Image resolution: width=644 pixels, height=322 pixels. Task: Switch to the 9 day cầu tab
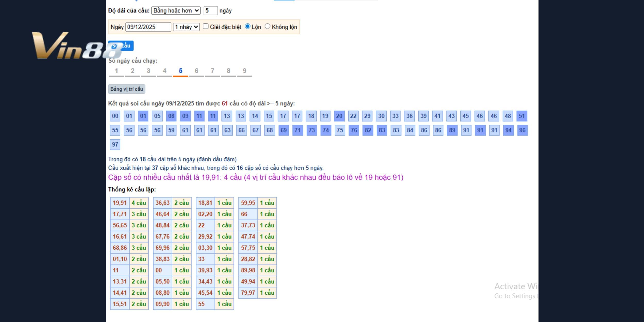click(244, 71)
